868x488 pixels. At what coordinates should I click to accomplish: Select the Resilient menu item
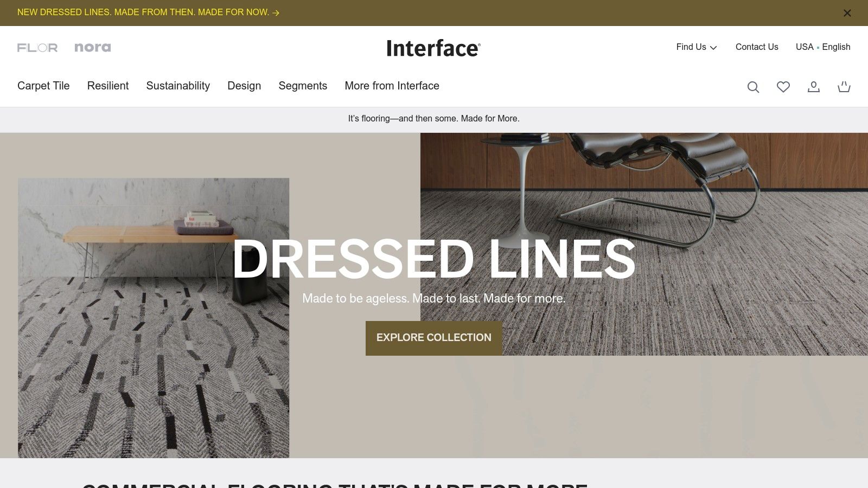point(108,86)
